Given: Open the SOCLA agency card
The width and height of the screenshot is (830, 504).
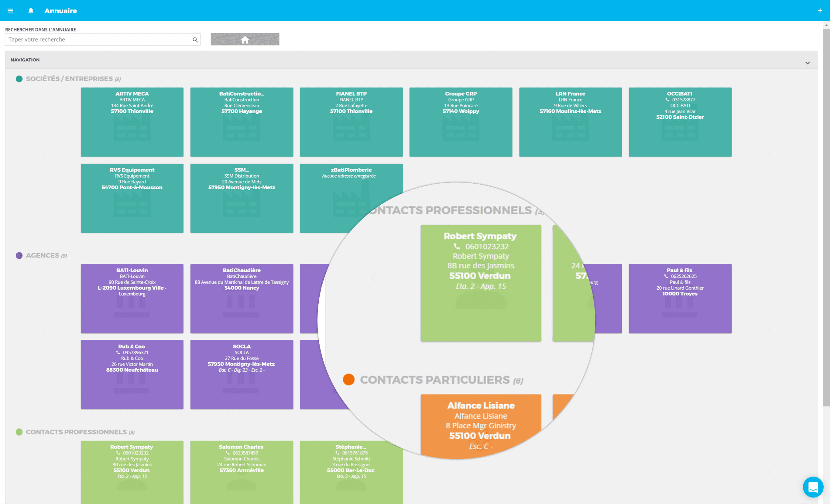Looking at the screenshot, I should pos(242,375).
